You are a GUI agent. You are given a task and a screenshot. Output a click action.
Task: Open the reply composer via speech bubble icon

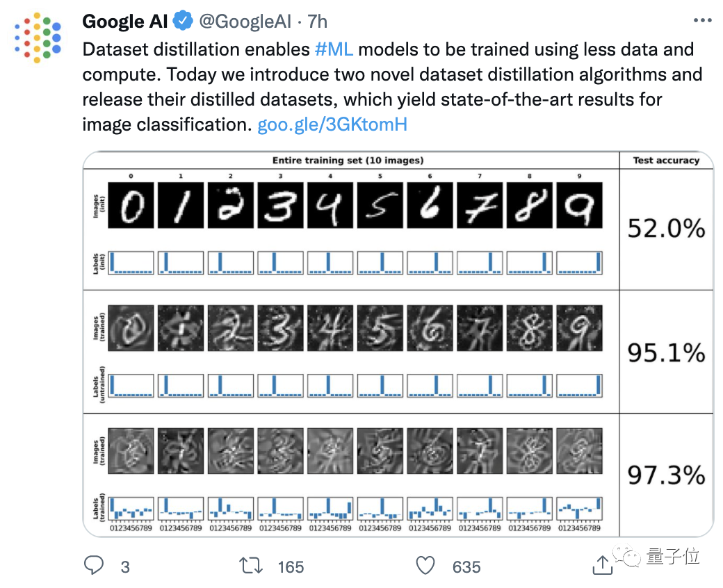[x=95, y=566]
